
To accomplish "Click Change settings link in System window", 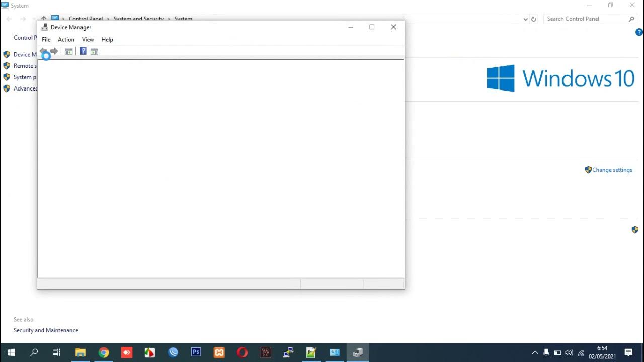I will tap(612, 170).
